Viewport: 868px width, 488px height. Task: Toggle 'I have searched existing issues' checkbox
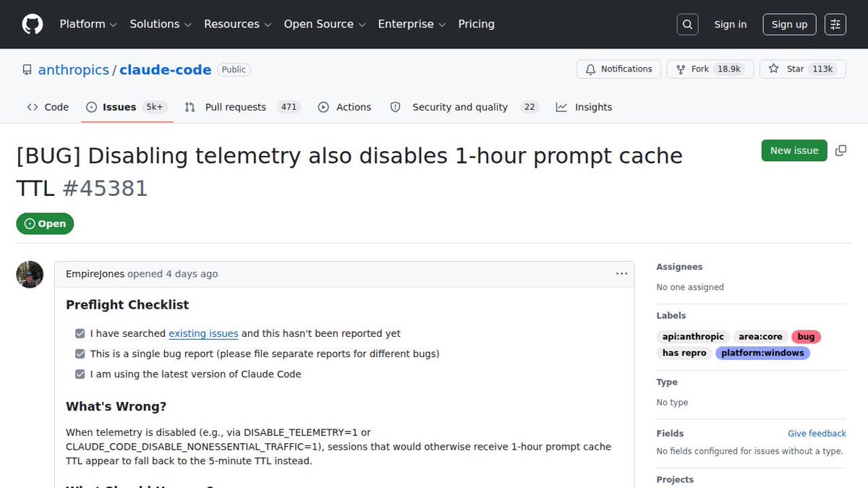[x=80, y=333]
